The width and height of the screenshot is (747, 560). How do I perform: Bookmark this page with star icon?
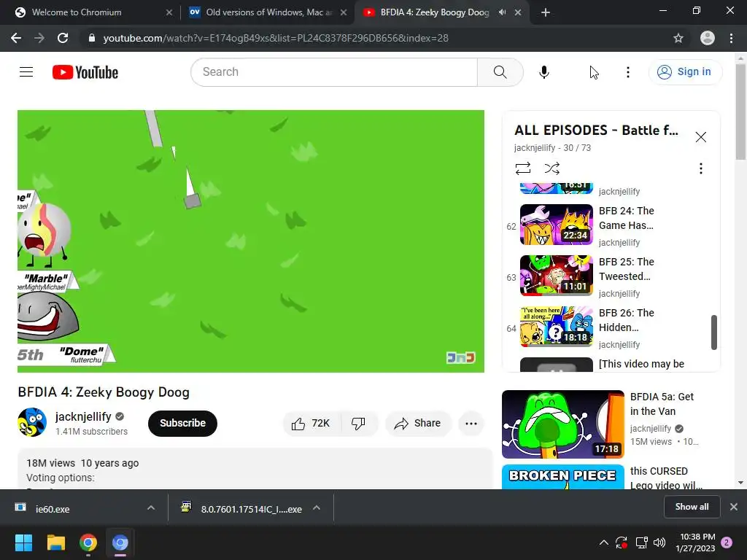click(x=678, y=38)
